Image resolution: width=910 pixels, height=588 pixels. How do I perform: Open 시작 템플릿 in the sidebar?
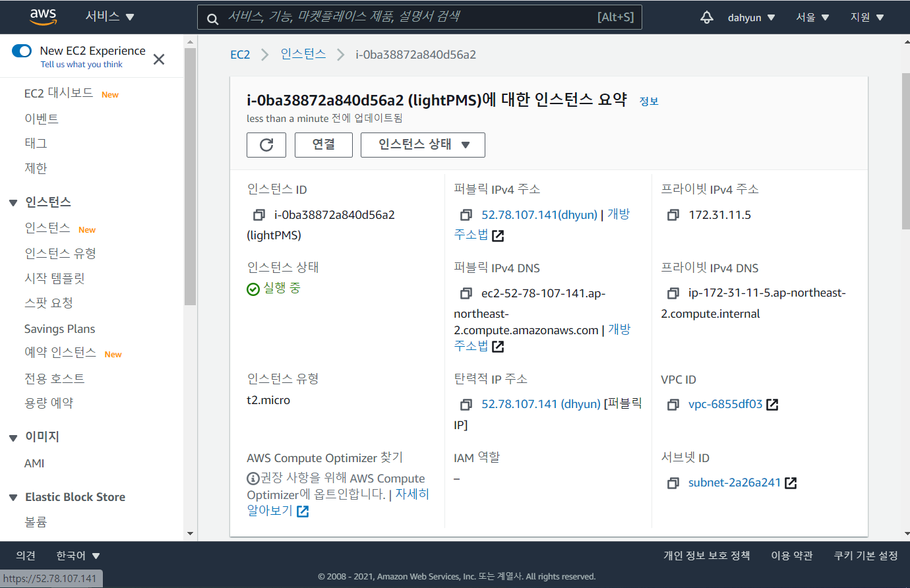(x=54, y=278)
